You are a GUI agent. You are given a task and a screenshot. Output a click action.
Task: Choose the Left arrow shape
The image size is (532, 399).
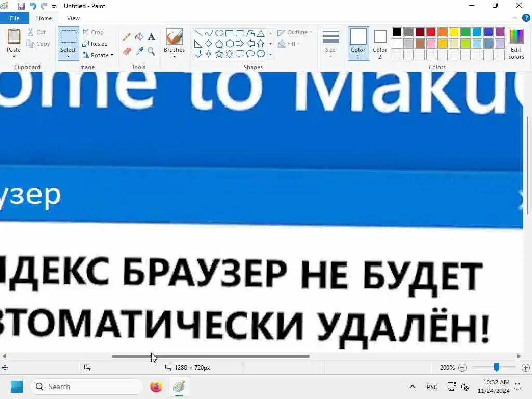tap(250, 44)
